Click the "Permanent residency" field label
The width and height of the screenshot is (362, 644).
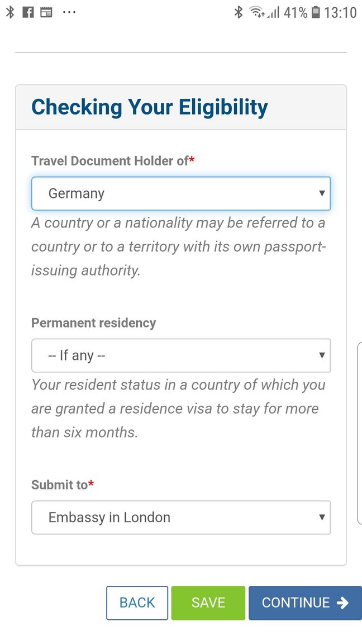point(93,323)
